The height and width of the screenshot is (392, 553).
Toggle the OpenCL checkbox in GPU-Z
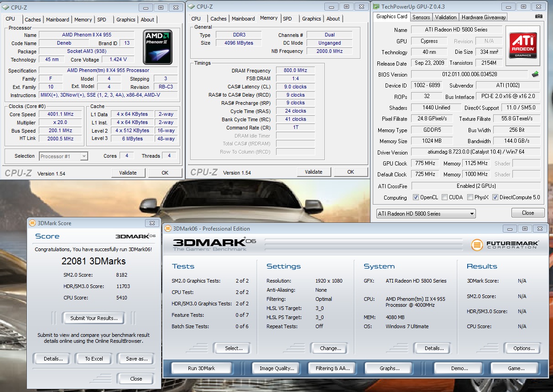pyautogui.click(x=416, y=197)
